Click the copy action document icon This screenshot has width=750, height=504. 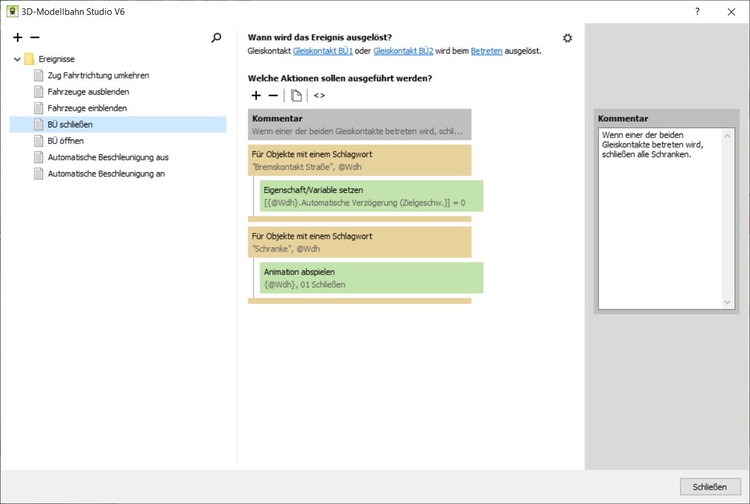[296, 96]
